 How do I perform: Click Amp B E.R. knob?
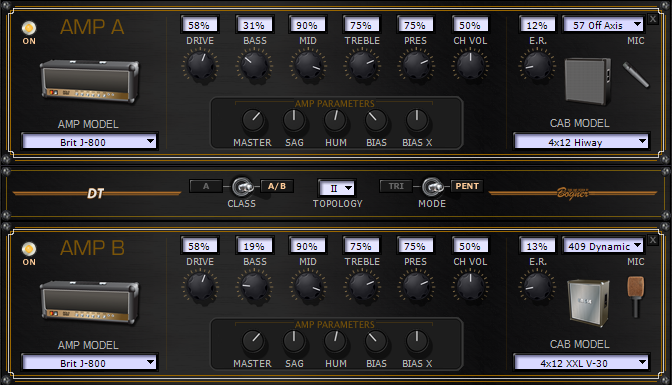click(537, 286)
